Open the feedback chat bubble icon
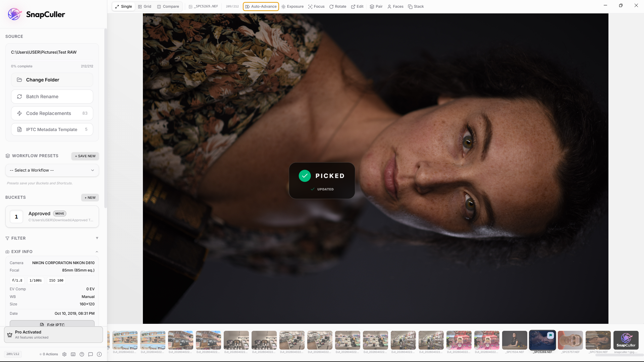Screen dimensions: 644x362 pos(91,354)
